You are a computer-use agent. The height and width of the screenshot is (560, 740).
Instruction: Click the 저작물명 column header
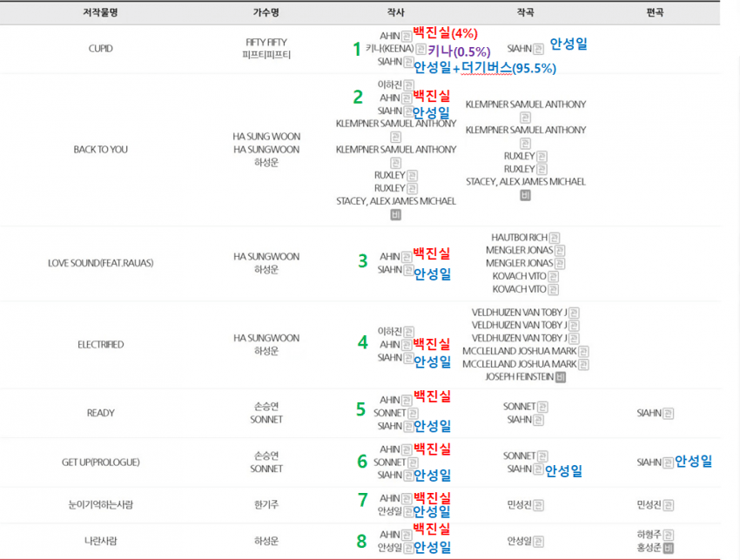tap(100, 13)
